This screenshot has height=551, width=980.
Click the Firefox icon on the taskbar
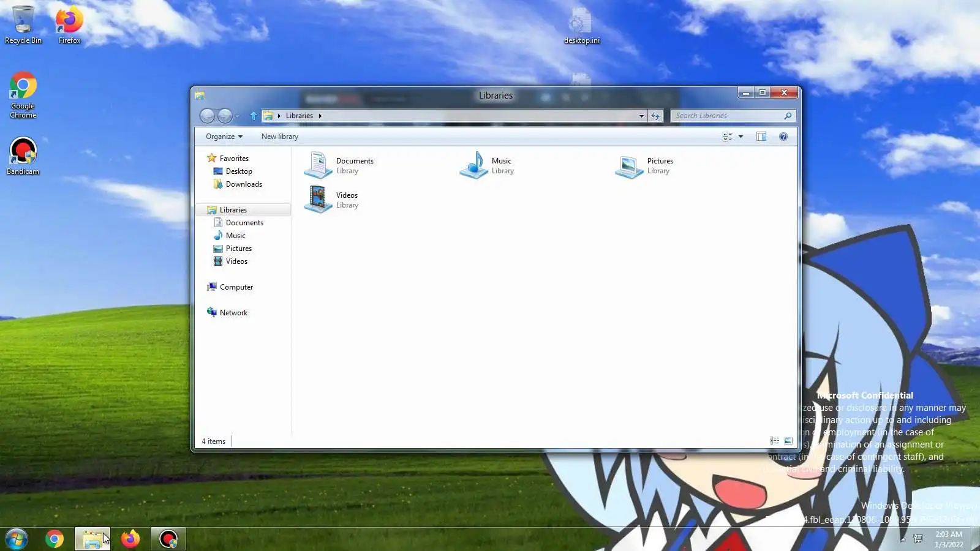130,539
